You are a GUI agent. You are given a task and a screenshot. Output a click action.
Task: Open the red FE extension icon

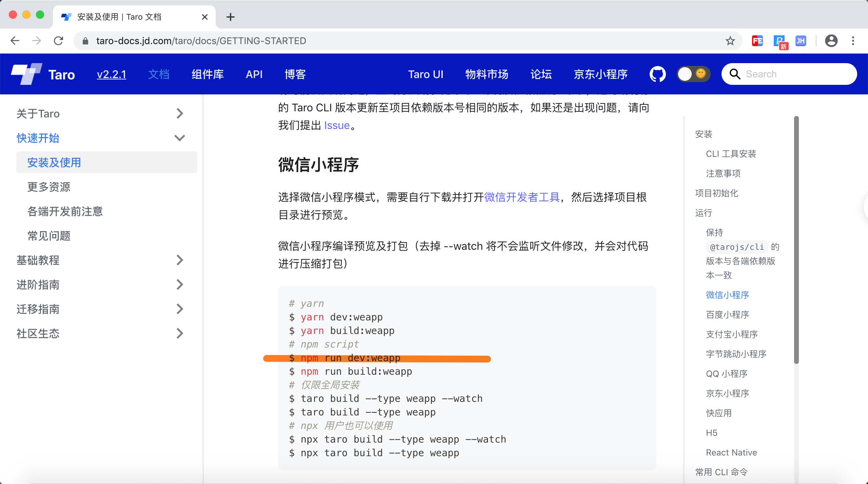point(757,41)
